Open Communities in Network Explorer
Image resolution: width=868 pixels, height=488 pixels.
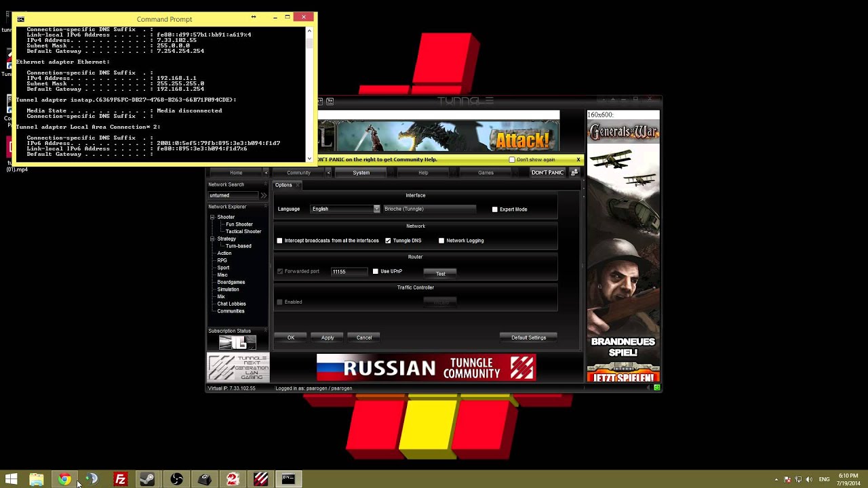[231, 311]
